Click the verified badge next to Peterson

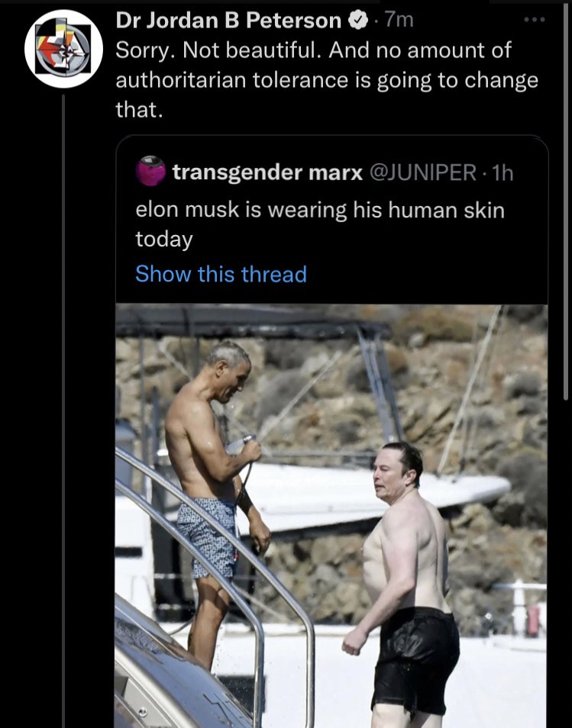358,21
